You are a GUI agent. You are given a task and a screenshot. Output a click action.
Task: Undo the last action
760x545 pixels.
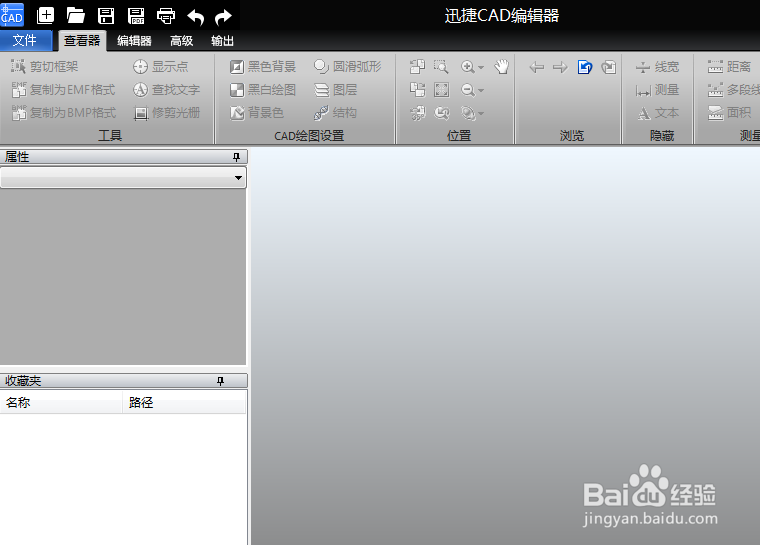pos(196,17)
